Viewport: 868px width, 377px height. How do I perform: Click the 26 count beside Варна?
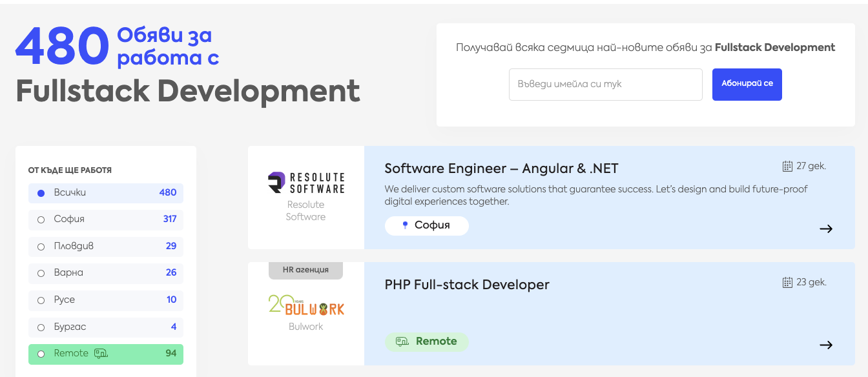(171, 272)
